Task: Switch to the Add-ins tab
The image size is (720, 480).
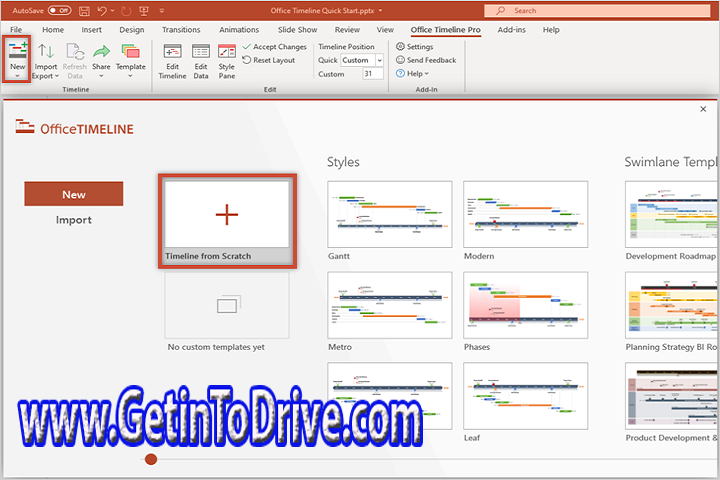Action: tap(512, 30)
